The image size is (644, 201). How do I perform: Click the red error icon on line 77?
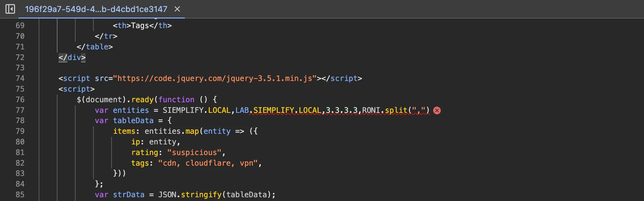tap(437, 110)
